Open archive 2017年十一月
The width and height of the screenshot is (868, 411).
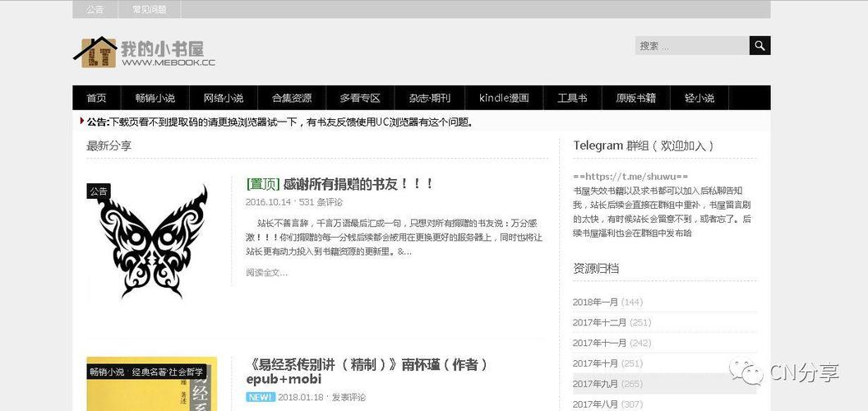tap(599, 343)
